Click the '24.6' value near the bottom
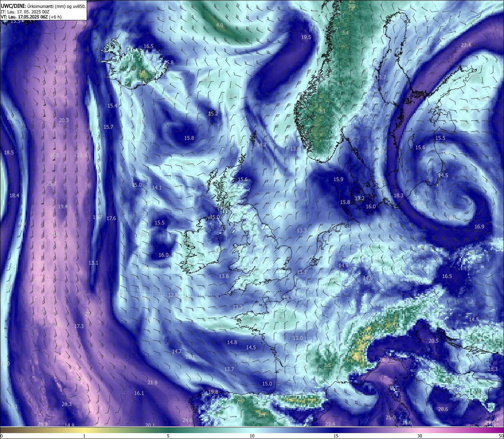Image resolution: width=504 pixels, height=439 pixels. tap(187, 420)
